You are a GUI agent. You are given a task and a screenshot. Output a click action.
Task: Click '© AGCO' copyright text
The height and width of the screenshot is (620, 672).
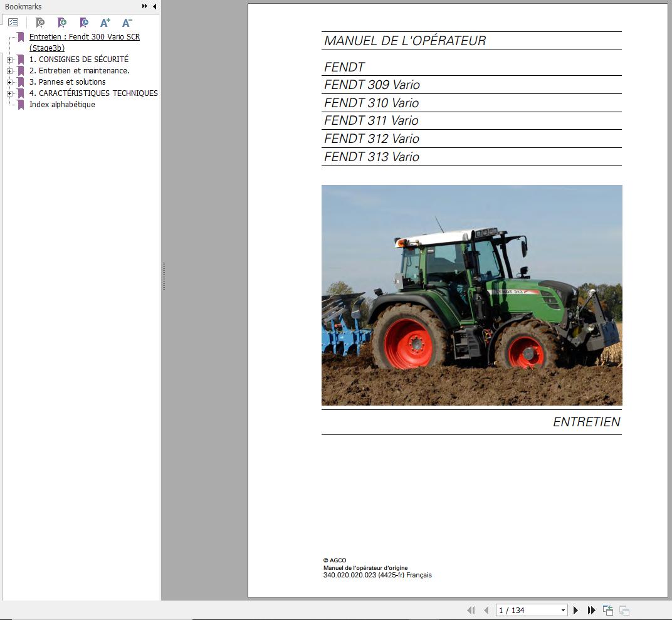tap(335, 560)
